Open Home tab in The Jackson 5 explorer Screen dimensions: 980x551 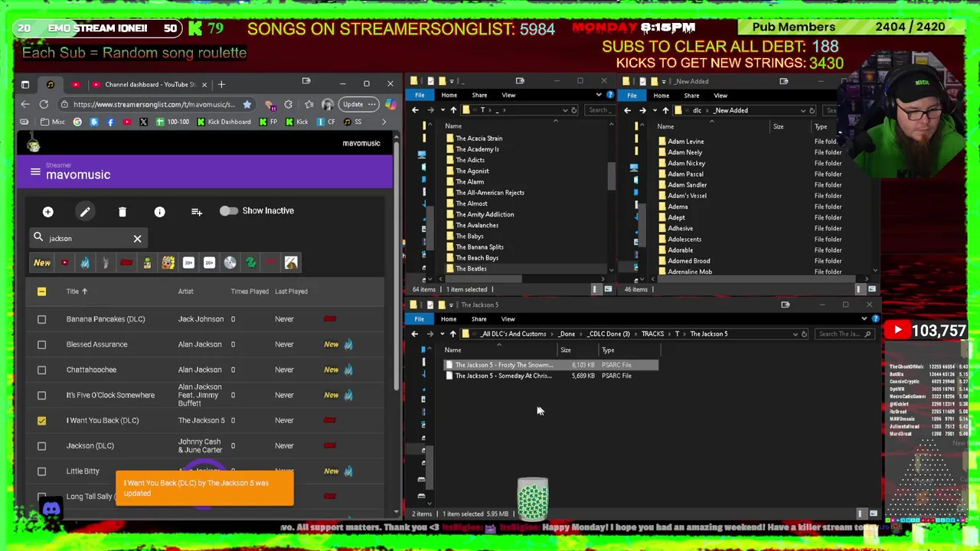(x=449, y=319)
